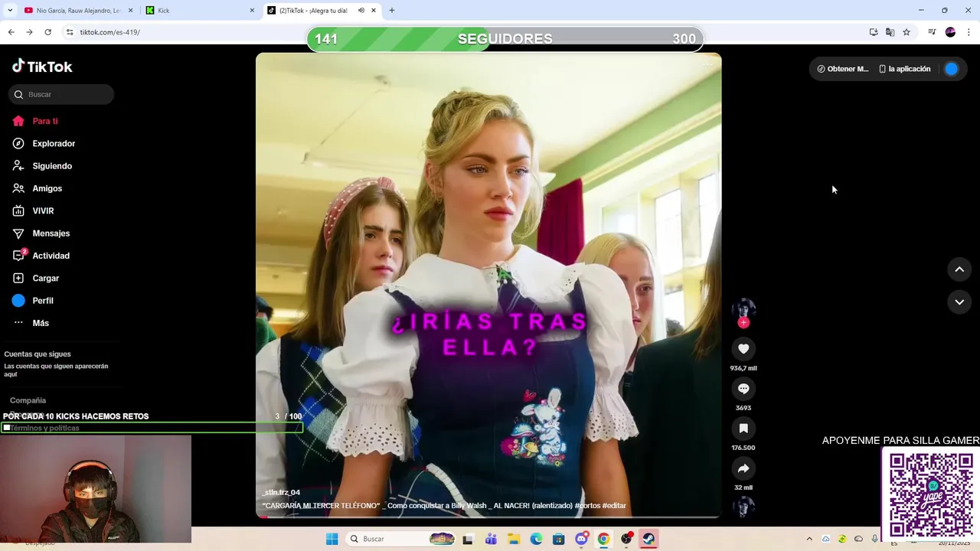Open Microsoft Store from taskbar

pos(558,539)
